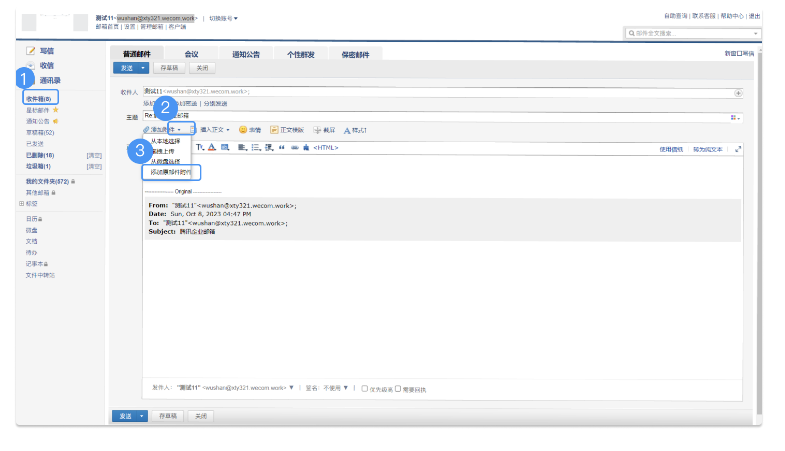This screenshot has width=785, height=451.
Task: Click the font color A icon
Action: point(211,147)
